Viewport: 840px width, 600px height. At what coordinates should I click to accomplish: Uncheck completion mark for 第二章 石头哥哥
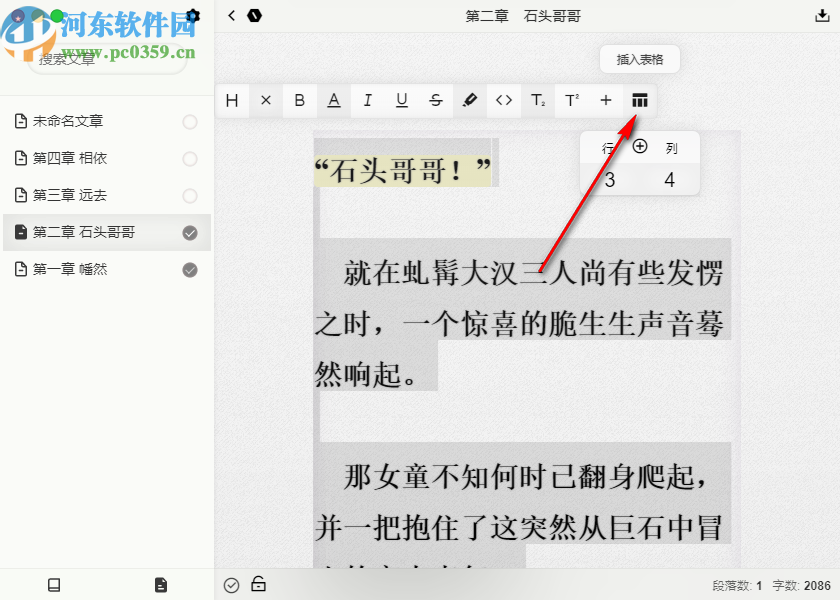[190, 232]
